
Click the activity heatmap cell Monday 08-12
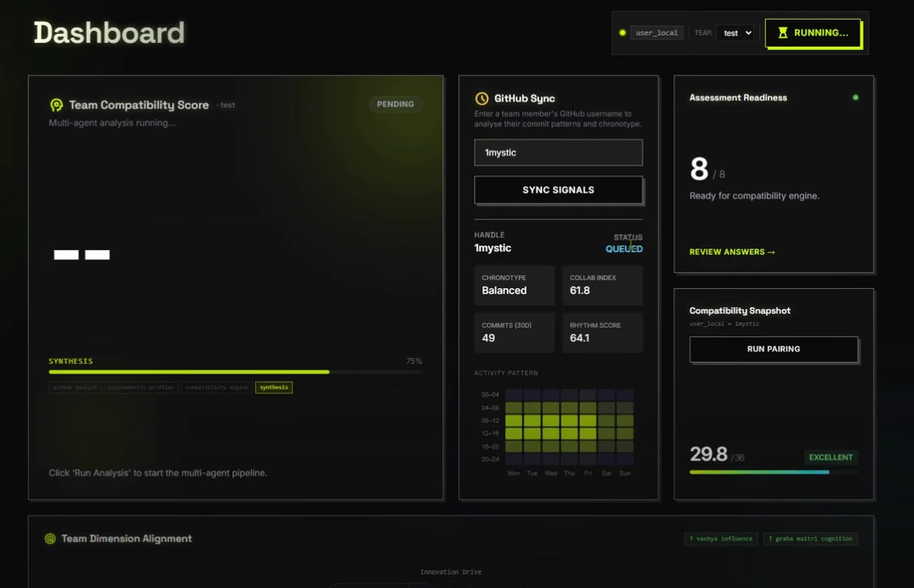pos(513,421)
